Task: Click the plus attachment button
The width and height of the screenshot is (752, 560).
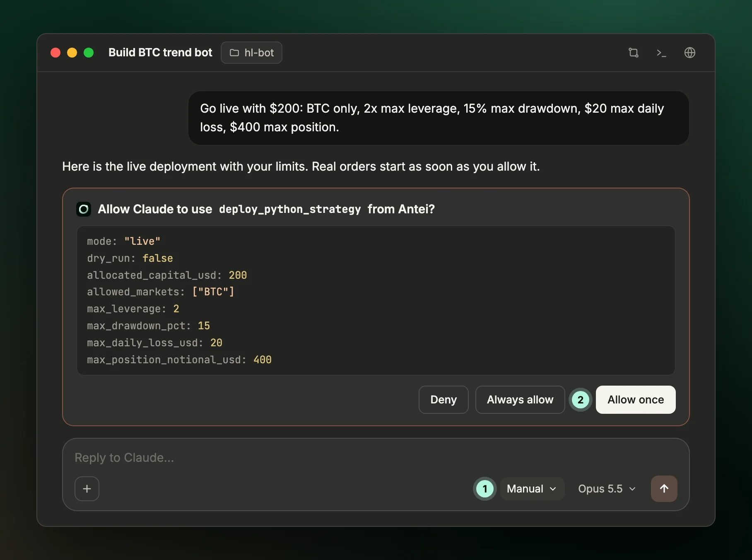Action: pos(87,489)
